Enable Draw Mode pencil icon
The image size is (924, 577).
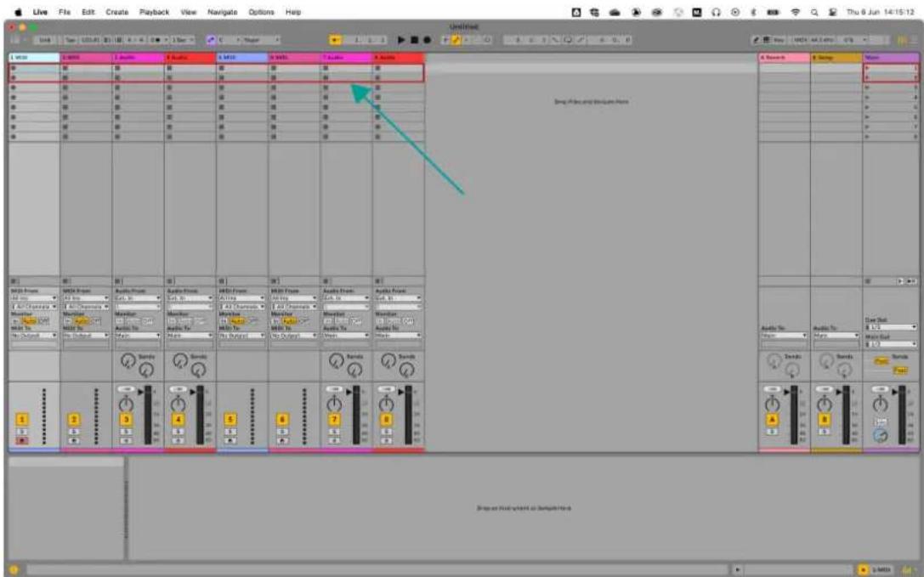click(x=756, y=39)
